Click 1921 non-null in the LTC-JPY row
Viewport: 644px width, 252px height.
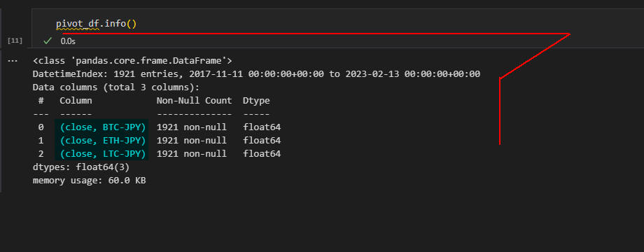point(191,154)
